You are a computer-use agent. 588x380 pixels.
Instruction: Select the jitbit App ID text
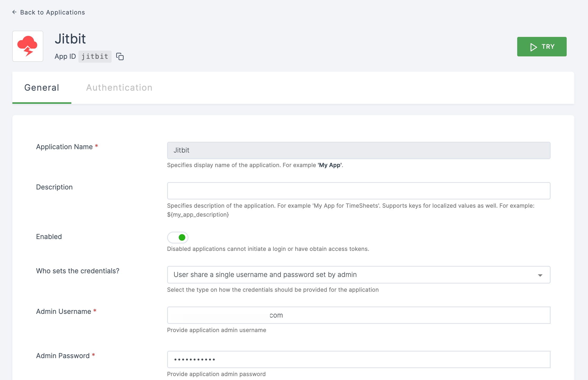(95, 57)
